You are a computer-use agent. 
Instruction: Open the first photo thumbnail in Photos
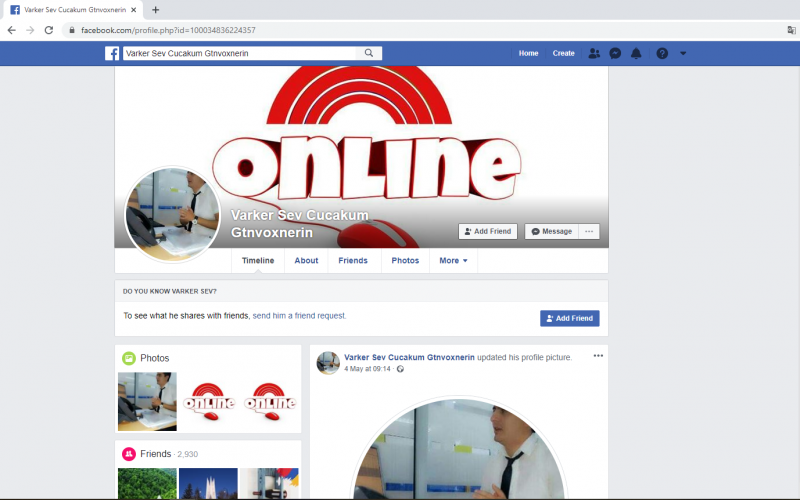coord(147,401)
